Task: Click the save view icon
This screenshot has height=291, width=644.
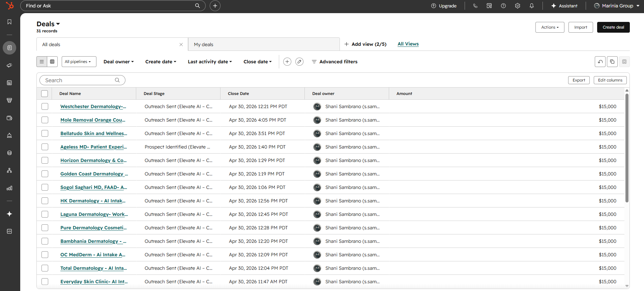Action: click(624, 62)
